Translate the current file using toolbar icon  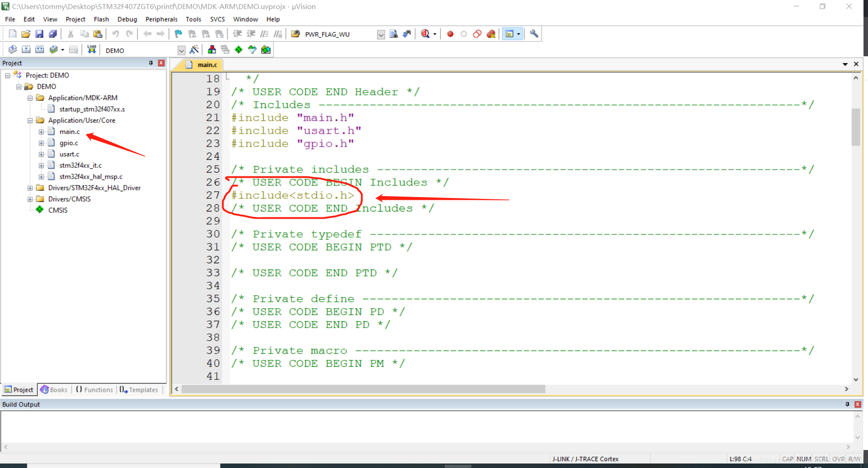point(13,49)
